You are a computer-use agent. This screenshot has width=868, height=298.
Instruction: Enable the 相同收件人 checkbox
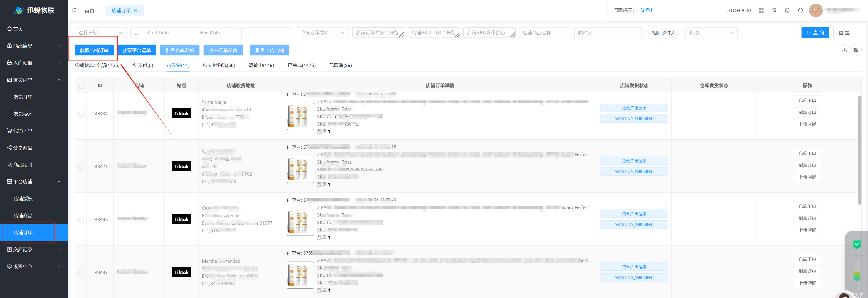[x=647, y=33]
